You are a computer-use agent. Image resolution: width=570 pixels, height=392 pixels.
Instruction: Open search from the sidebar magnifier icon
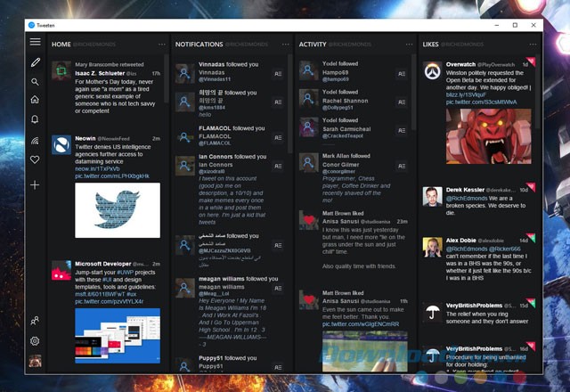tap(36, 82)
